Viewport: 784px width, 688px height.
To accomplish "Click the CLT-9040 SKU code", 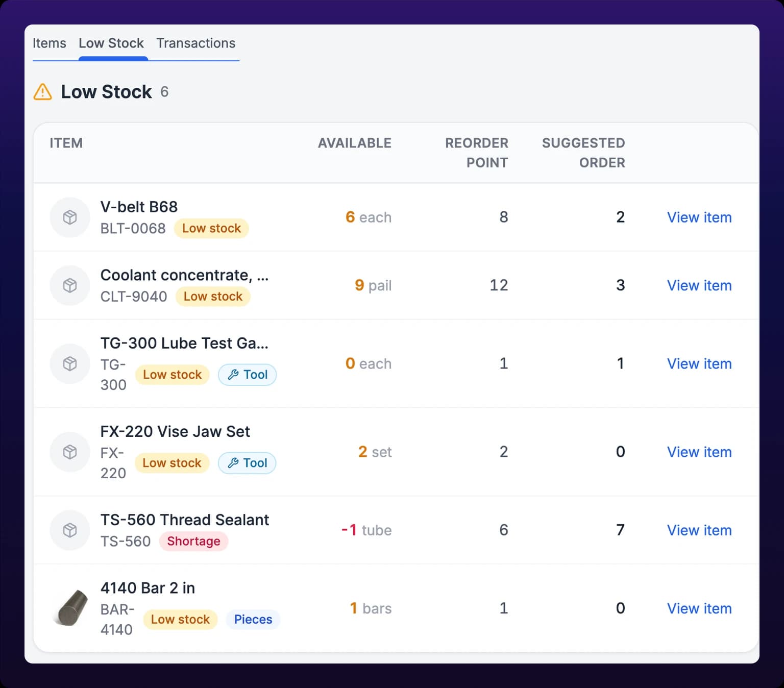I will click(x=134, y=297).
